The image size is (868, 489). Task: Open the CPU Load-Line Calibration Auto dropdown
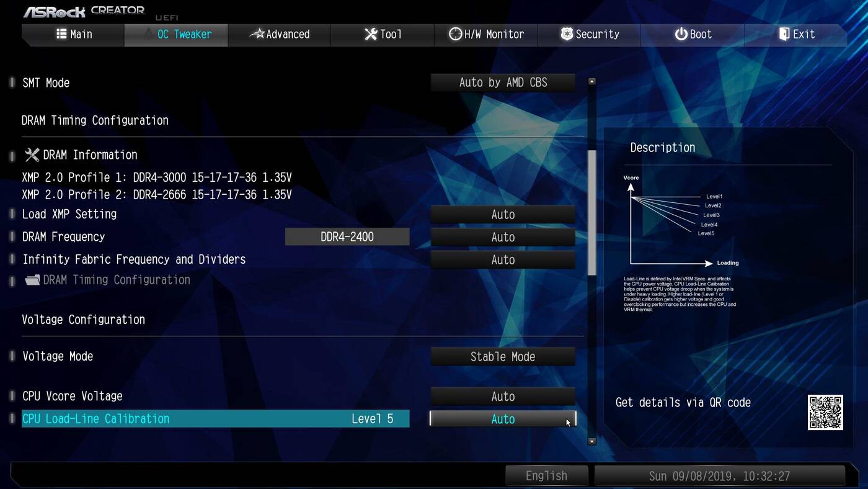tap(503, 419)
